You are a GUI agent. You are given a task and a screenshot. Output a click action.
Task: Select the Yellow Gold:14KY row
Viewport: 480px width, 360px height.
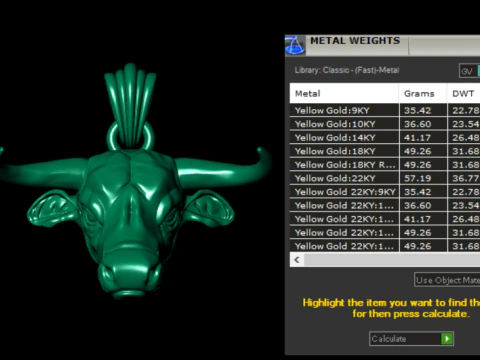click(385, 138)
